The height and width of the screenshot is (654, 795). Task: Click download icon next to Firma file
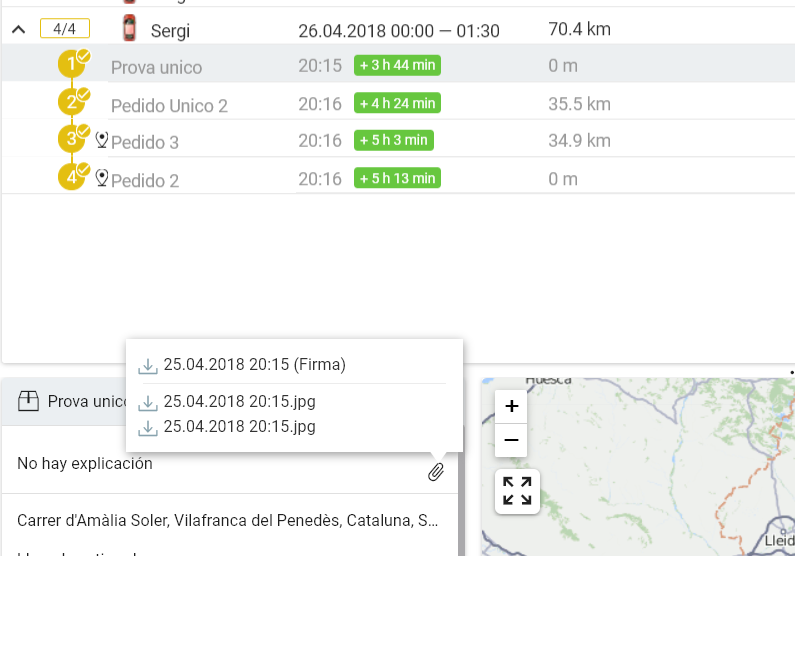(x=148, y=366)
